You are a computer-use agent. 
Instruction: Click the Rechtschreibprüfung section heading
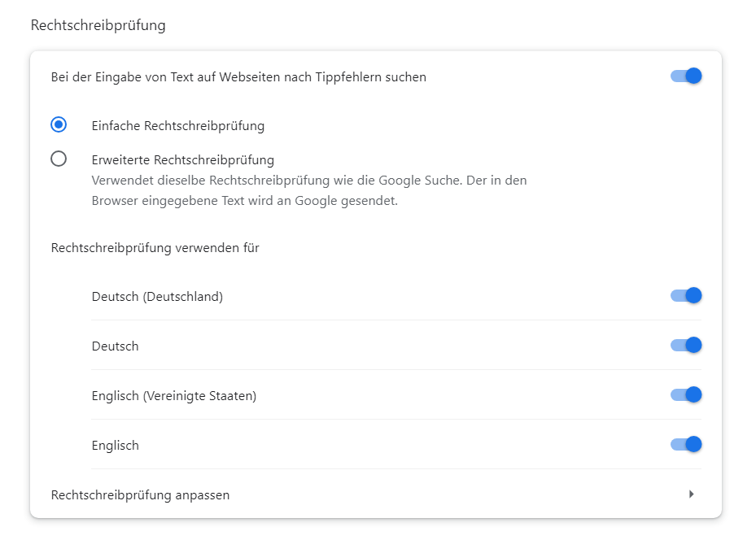click(98, 25)
